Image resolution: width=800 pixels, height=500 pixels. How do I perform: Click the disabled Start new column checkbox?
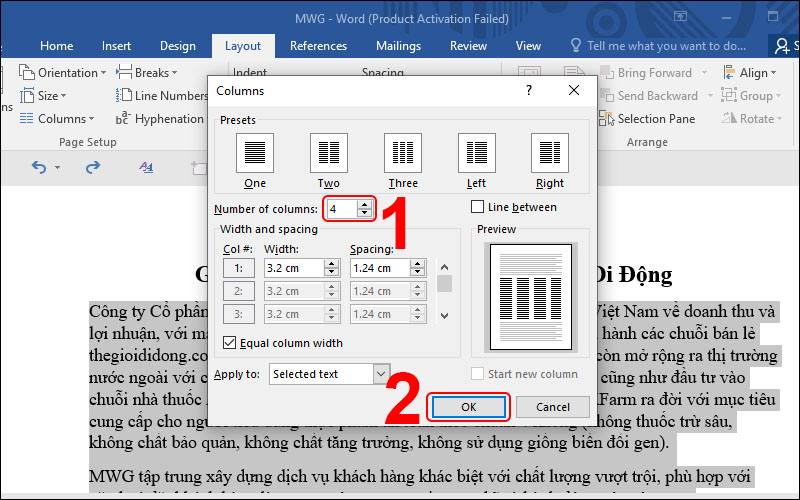pos(477,374)
